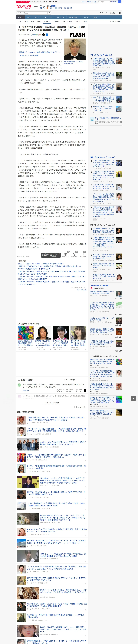Open '【画像あり】timelesz・篠塚大輝が出演するはずだった' link
Viewport: 138px width, 644px height.
[39, 54]
